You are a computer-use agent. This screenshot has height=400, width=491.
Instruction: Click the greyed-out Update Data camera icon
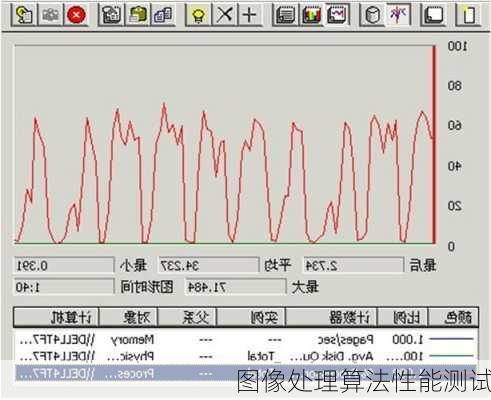[50, 15]
